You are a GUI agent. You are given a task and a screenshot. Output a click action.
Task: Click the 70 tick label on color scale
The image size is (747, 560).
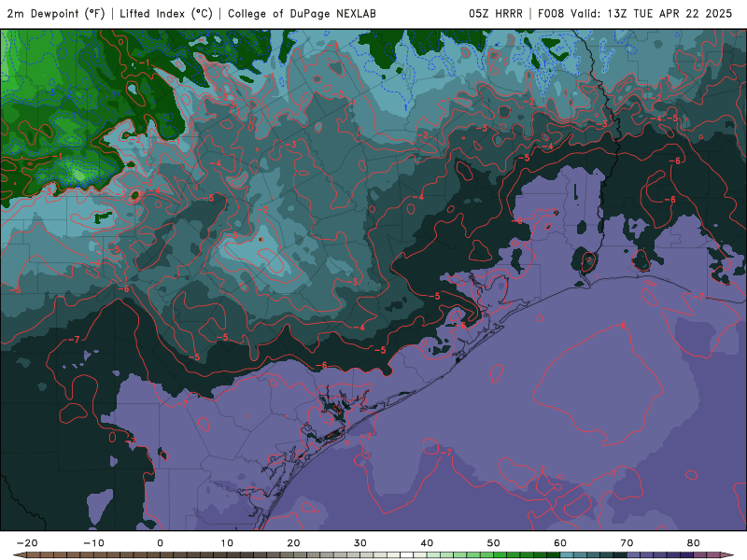pos(627,543)
